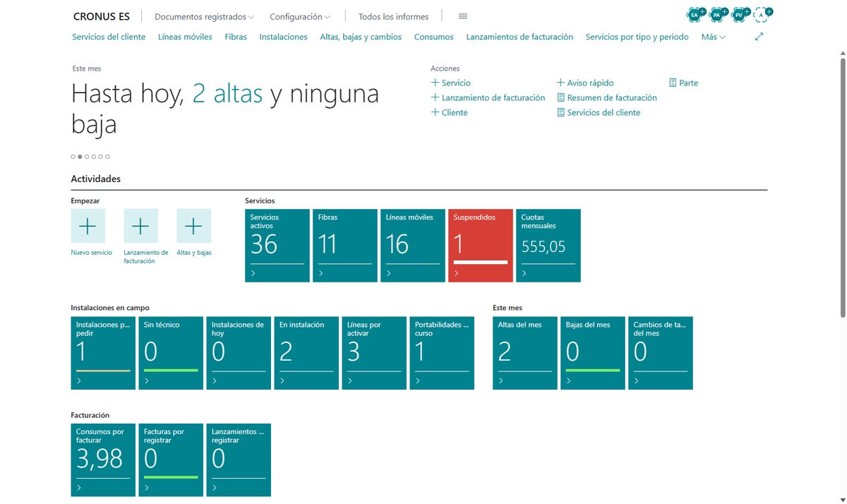Image resolution: width=847 pixels, height=504 pixels.
Task: Click the expand page diagonal arrow icon
Action: [x=759, y=37]
